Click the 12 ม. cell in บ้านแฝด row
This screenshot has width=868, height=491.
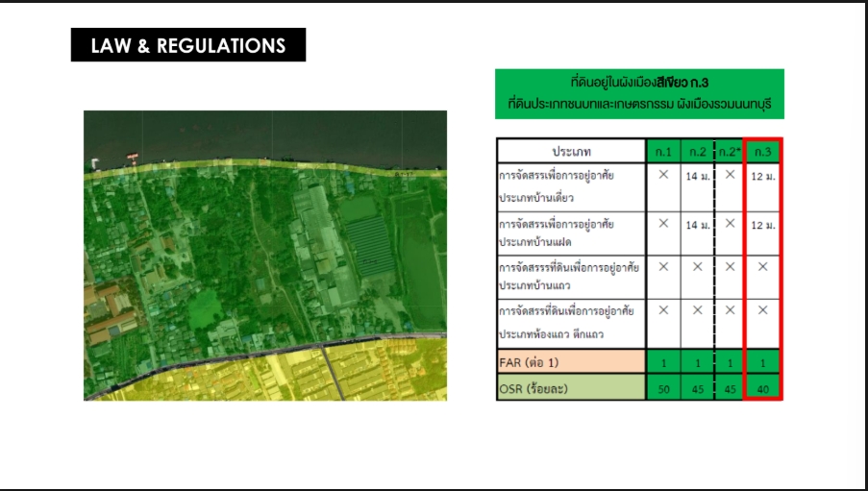763,224
